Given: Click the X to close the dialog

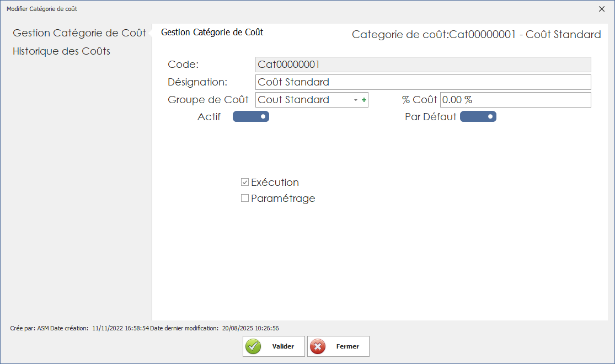Looking at the screenshot, I should click(x=602, y=9).
